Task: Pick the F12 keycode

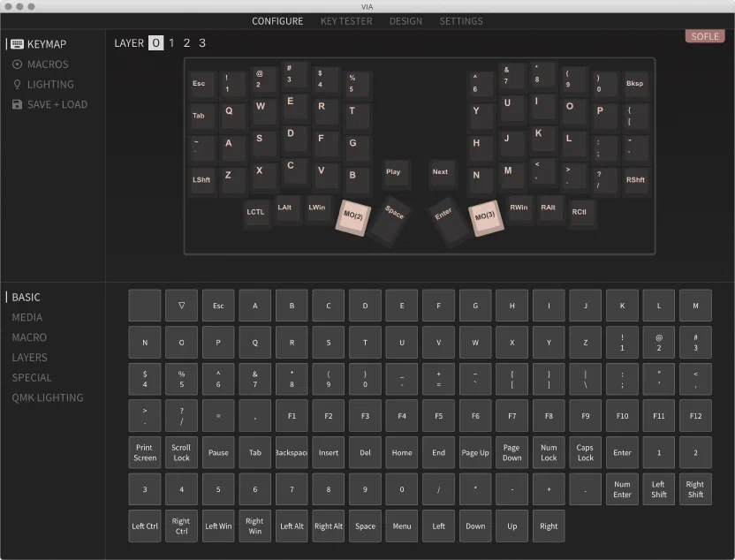Action: (695, 416)
